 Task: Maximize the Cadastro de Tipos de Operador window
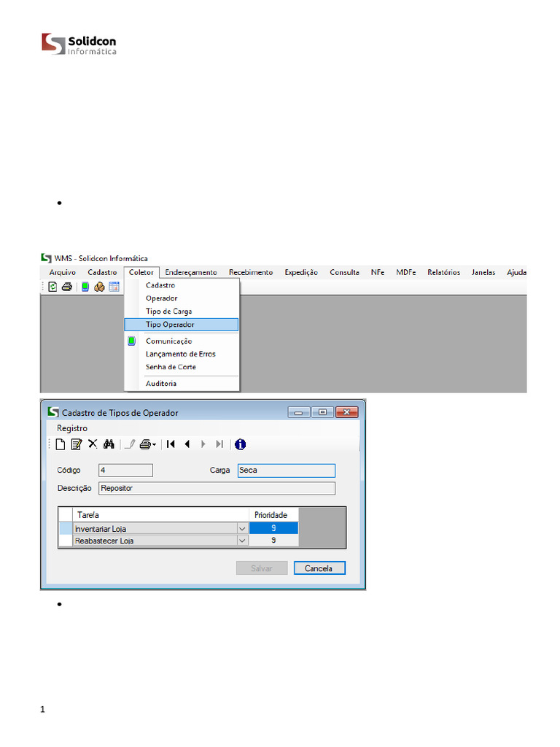[323, 413]
